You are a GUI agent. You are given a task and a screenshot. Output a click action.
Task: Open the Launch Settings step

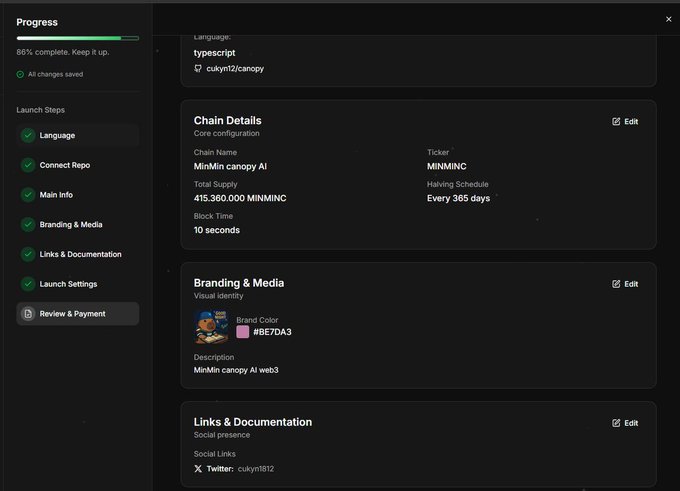click(x=78, y=284)
